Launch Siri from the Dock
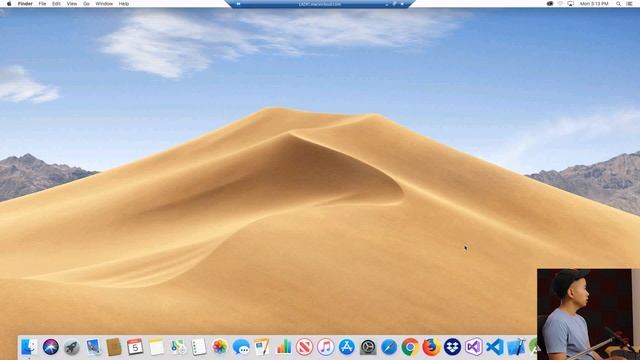 pos(51,347)
